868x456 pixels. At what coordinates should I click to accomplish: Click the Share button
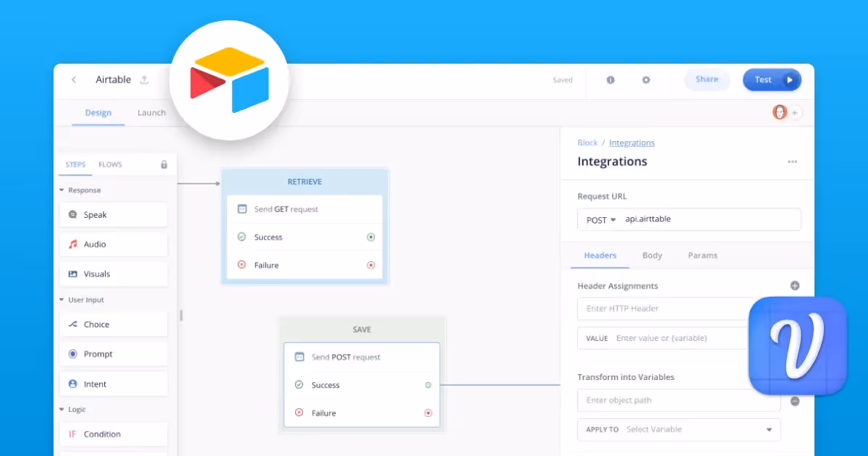pyautogui.click(x=707, y=80)
